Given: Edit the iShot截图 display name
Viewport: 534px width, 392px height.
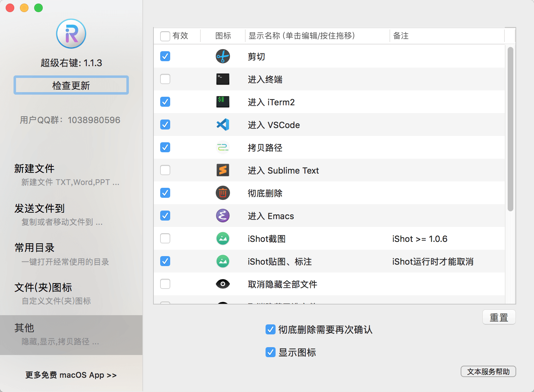Looking at the screenshot, I should pos(267,239).
